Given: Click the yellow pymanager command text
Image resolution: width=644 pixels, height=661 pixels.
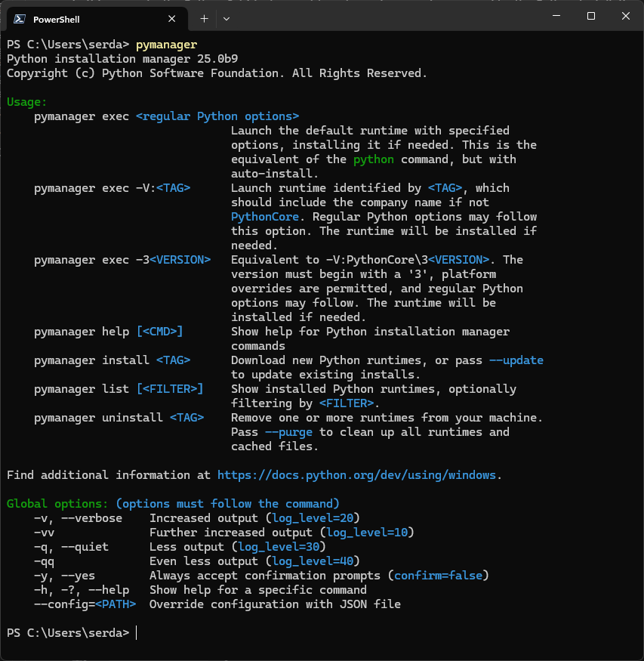Looking at the screenshot, I should [x=165, y=45].
